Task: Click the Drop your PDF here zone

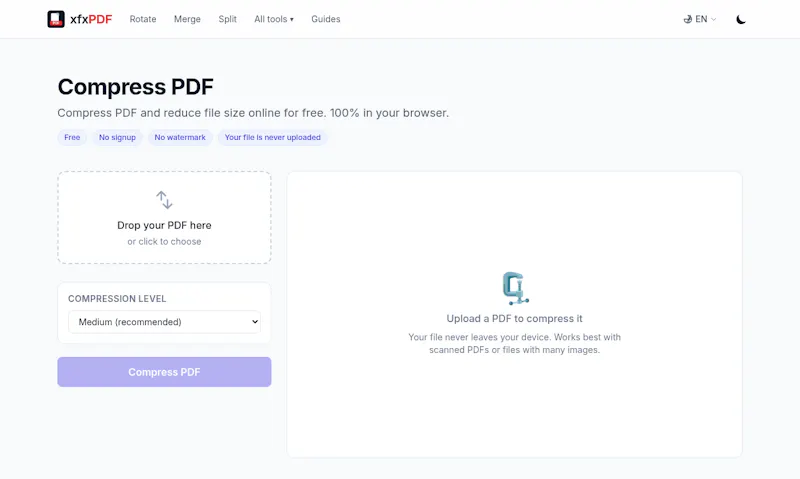Action: pyautogui.click(x=164, y=217)
